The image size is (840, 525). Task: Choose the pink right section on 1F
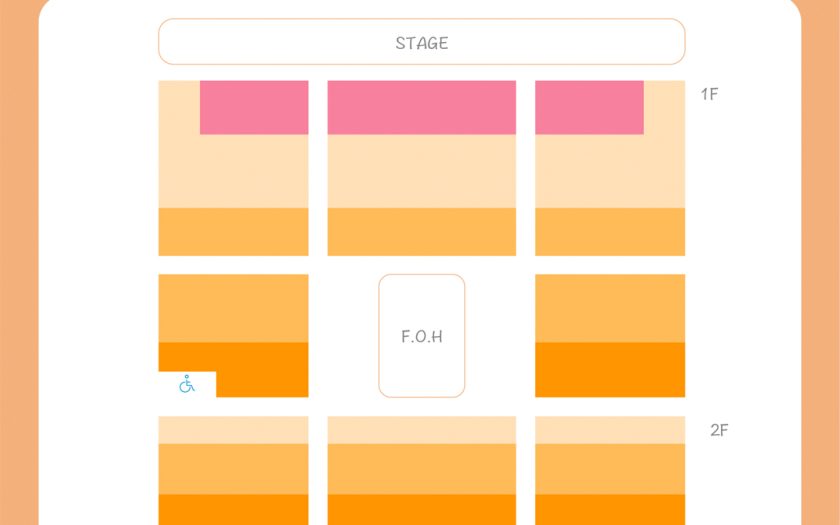point(589,107)
